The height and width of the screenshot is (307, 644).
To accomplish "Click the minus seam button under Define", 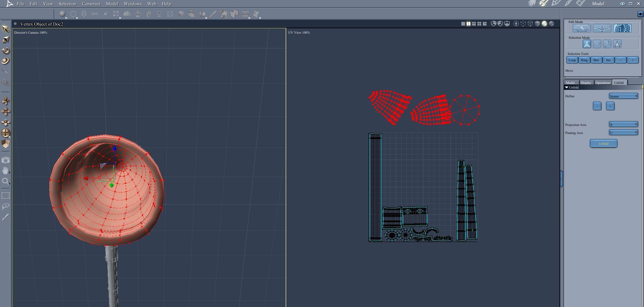I will pyautogui.click(x=597, y=106).
